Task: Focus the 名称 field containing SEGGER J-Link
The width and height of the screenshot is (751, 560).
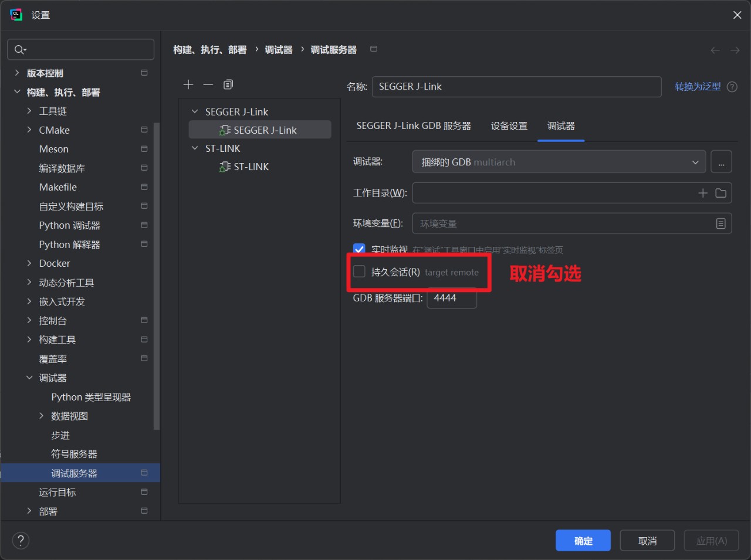Action: pos(517,87)
